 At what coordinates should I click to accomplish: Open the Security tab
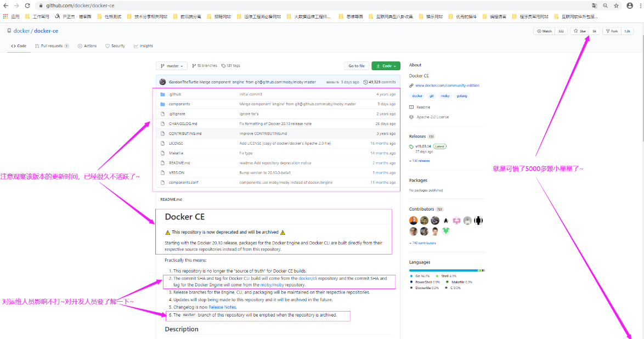(x=115, y=46)
